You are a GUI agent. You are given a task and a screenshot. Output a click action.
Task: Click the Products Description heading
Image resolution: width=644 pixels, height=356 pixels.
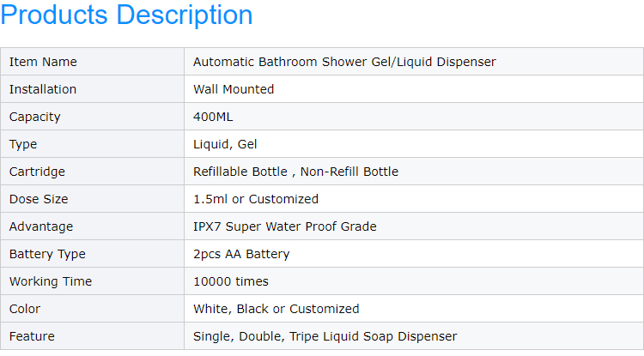click(x=126, y=16)
